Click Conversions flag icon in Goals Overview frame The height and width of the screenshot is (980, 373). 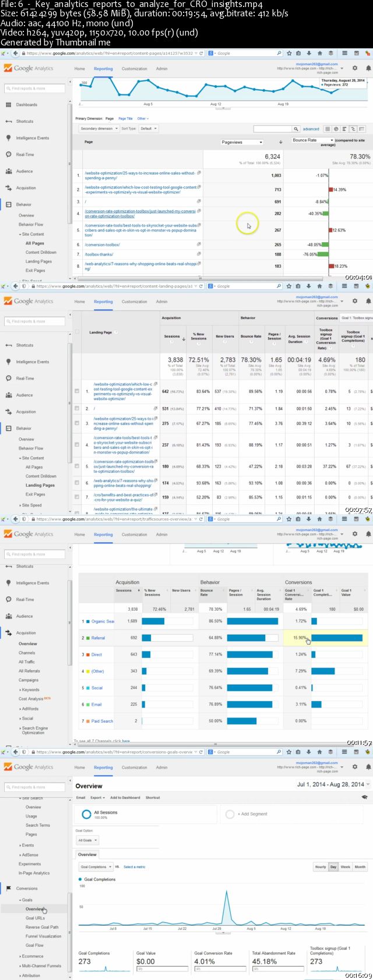(8, 888)
